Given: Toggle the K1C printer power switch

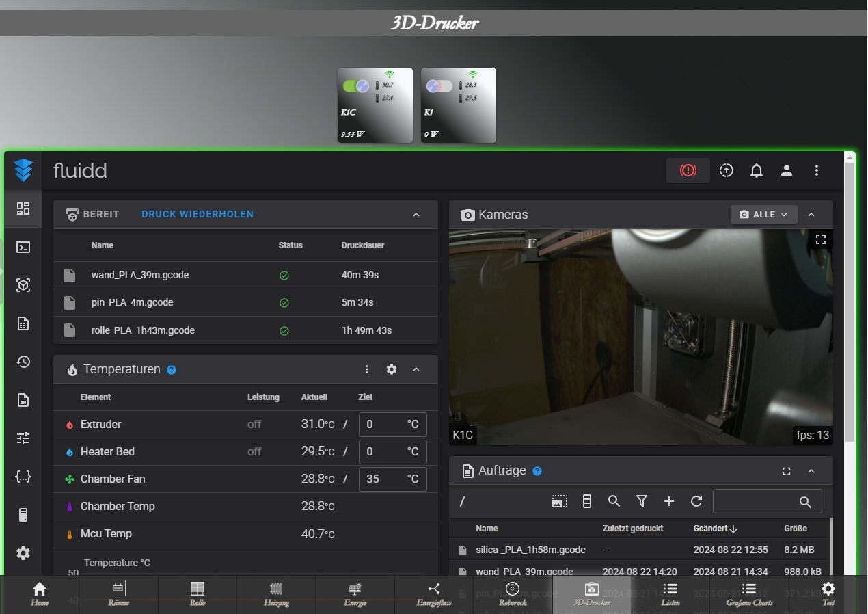Looking at the screenshot, I should (356, 85).
